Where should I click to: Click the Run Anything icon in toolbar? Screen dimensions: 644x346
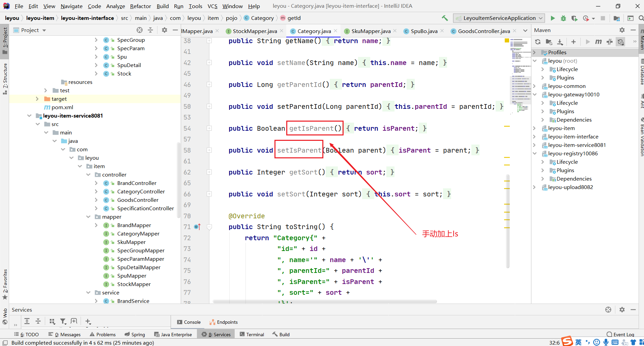coord(631,18)
